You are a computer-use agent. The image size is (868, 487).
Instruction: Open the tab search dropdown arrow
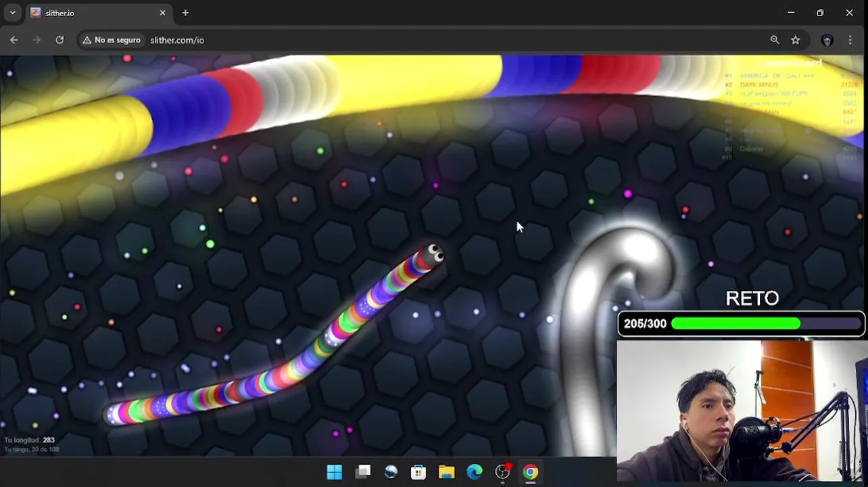point(12,13)
